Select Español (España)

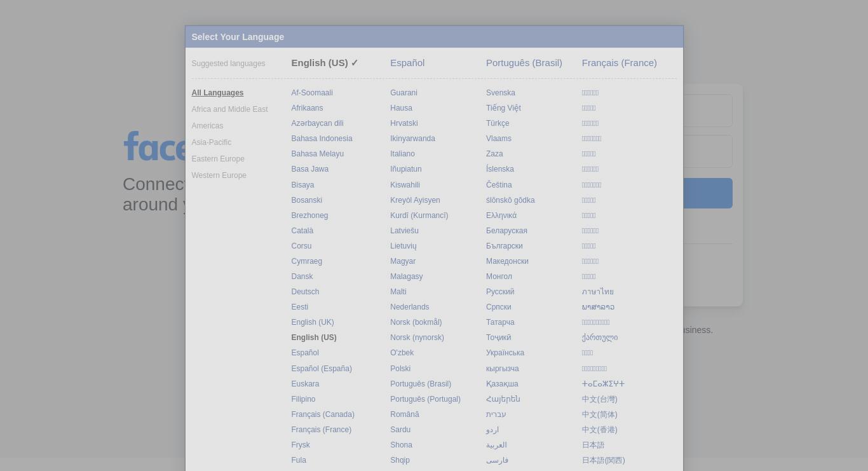[x=322, y=369]
